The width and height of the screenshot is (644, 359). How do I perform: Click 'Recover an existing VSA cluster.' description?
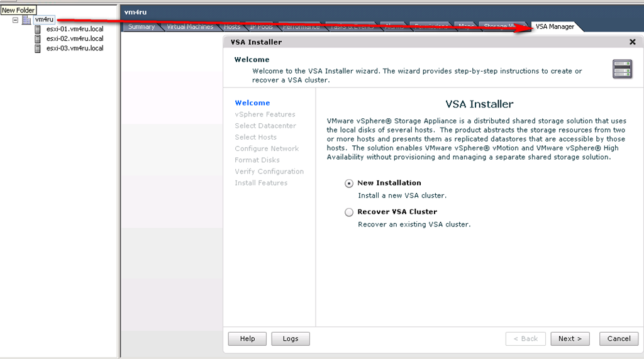point(414,224)
